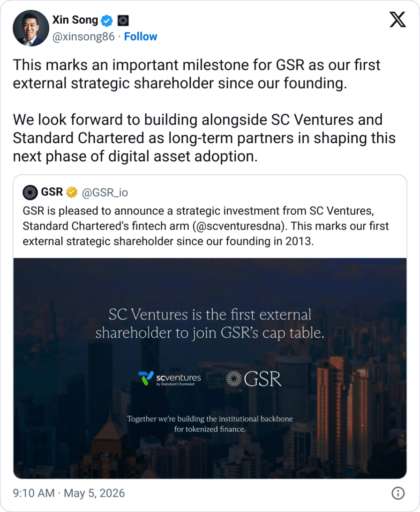Click the GSR affiliation badge next to Xin Song
Image resolution: width=420 pixels, height=512 pixels.
tap(123, 21)
